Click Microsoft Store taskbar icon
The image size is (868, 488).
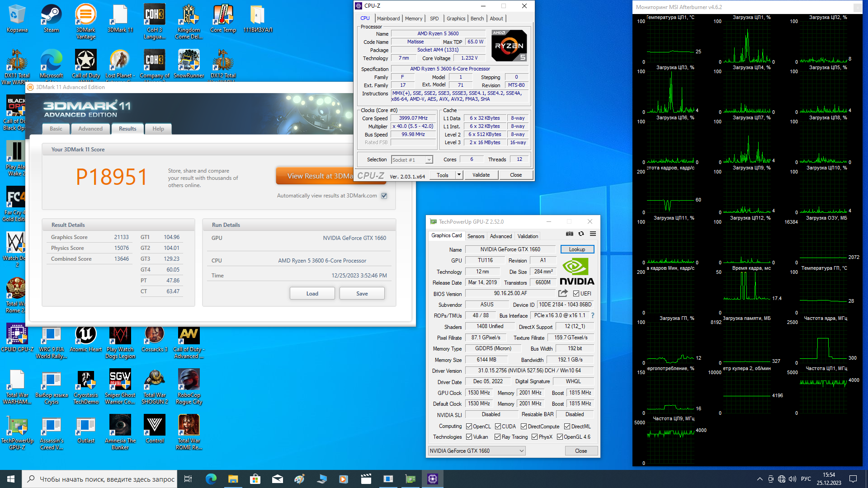point(255,479)
